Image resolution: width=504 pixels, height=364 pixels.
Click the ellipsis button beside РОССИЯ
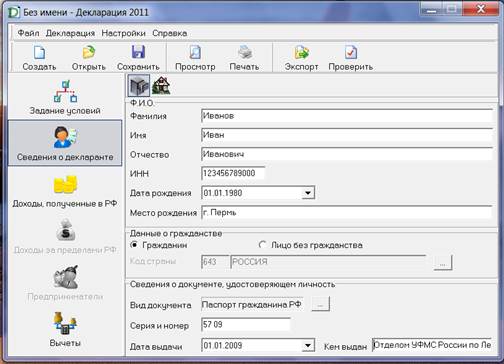[x=443, y=263]
